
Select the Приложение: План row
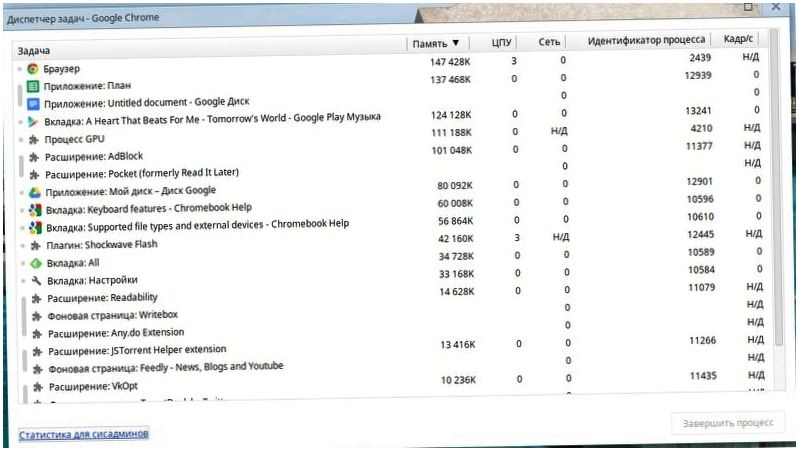coord(390,82)
